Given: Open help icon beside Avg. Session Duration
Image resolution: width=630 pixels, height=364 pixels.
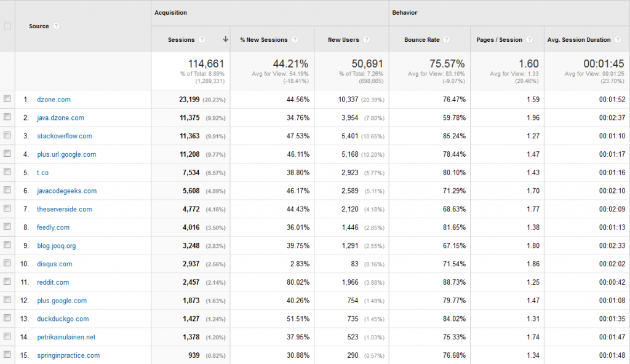Looking at the screenshot, I should [617, 39].
